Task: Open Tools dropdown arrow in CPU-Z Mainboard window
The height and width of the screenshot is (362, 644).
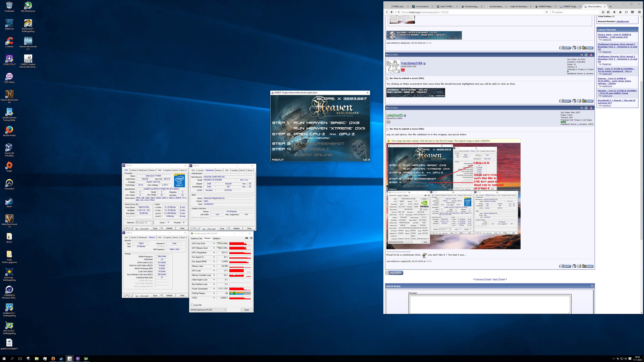Action: 228,228
